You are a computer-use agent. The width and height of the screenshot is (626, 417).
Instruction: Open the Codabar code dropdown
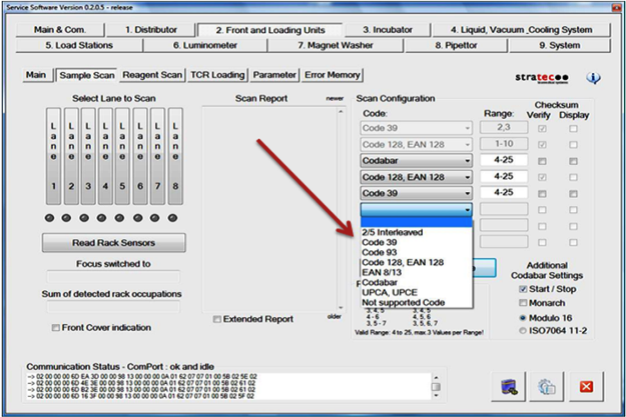[416, 160]
